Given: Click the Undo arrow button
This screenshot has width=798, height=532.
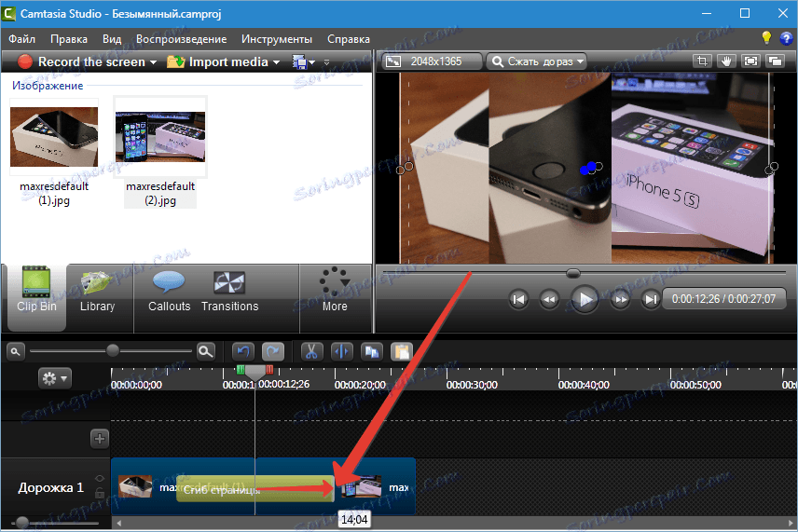Looking at the screenshot, I should [243, 351].
